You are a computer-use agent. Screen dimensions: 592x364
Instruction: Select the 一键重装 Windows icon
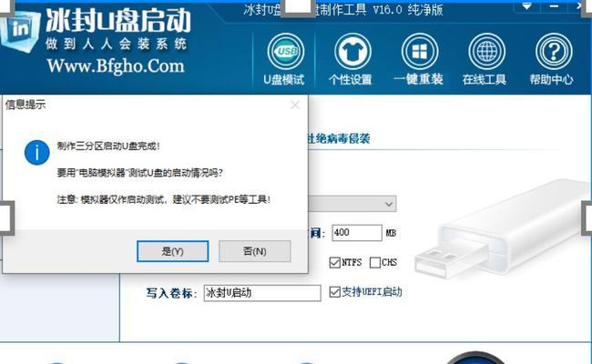coord(420,52)
